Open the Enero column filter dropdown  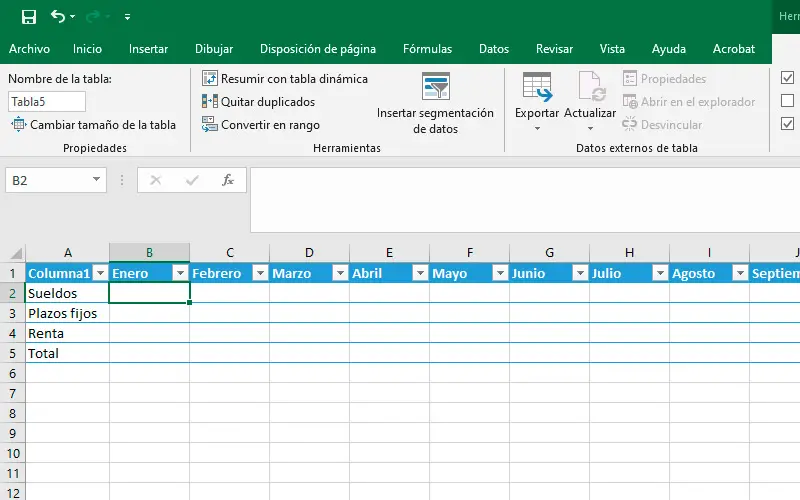tap(180, 273)
